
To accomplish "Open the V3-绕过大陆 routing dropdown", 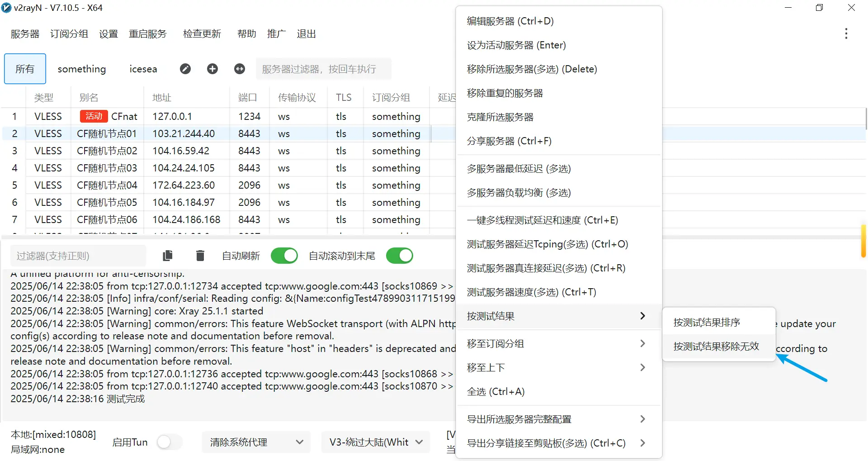I will click(x=376, y=442).
